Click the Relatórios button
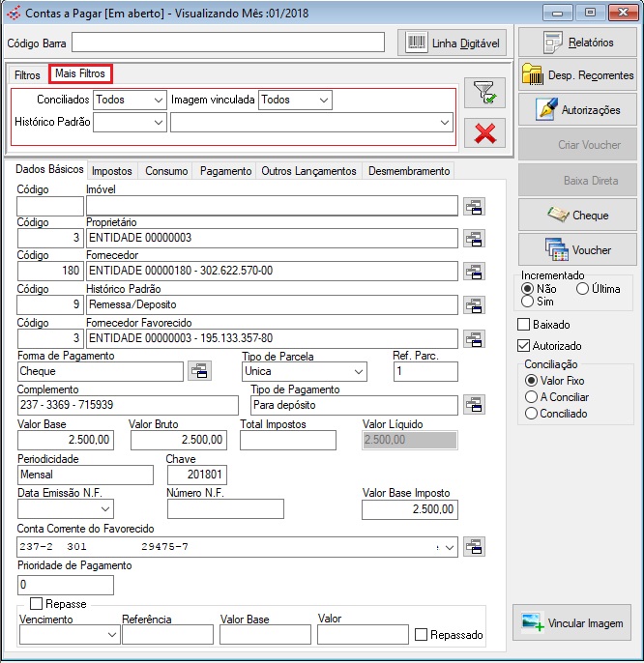Viewport: 644px width, 663px height. pos(577,43)
